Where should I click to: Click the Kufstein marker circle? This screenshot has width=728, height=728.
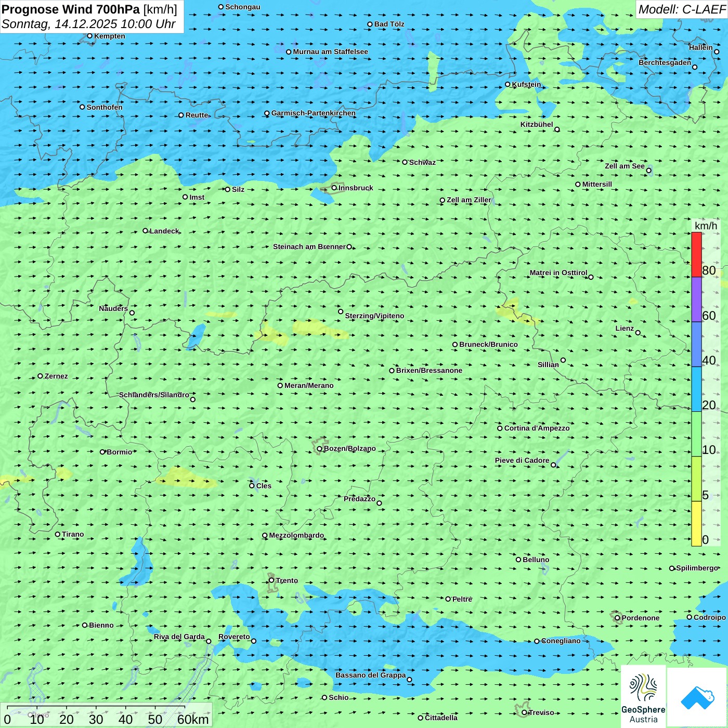point(508,84)
